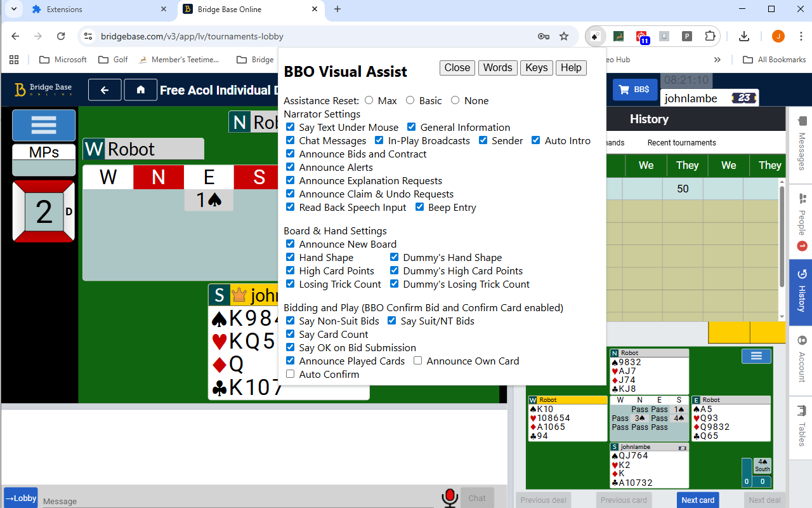Switch to the Extensions browser tab
The image size is (812, 508).
coord(100,10)
